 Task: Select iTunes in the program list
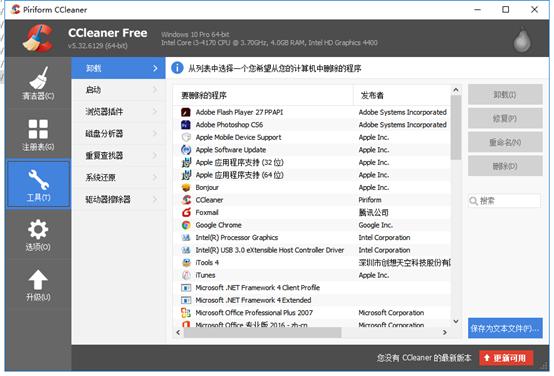click(205, 275)
